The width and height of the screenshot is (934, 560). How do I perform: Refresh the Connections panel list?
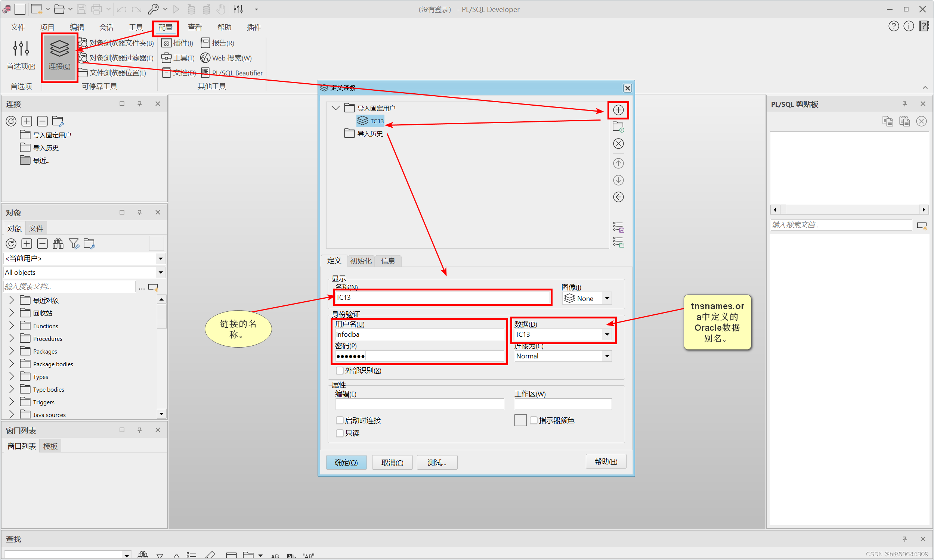(x=11, y=121)
